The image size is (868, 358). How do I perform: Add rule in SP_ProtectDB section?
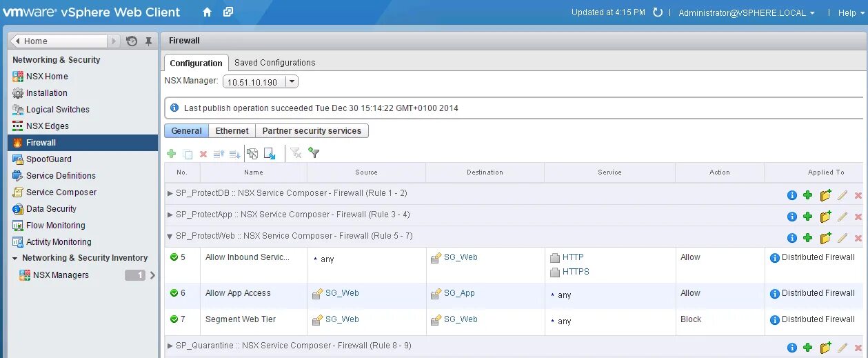pos(808,195)
